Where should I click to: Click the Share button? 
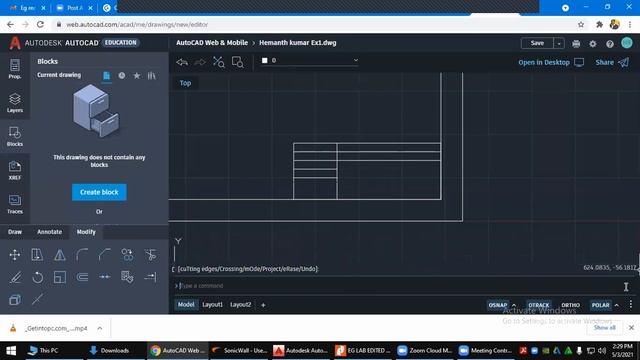pyautogui.click(x=612, y=62)
